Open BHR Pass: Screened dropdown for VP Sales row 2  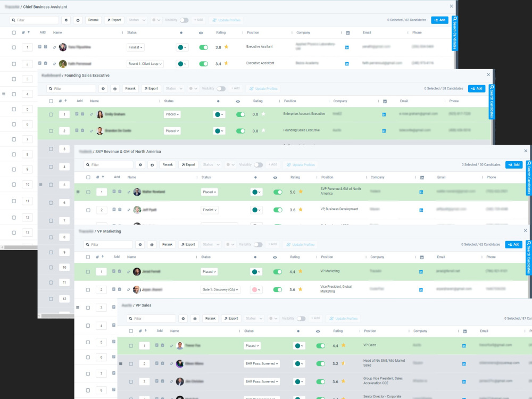262,364
